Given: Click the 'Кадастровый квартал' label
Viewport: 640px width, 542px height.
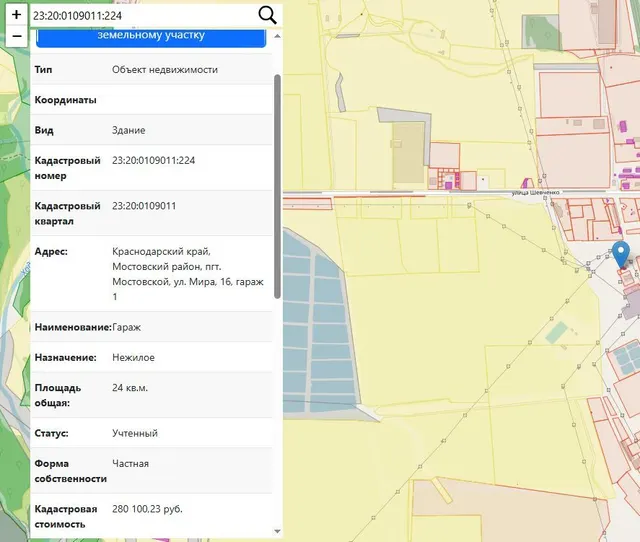Looking at the screenshot, I should (x=67, y=213).
